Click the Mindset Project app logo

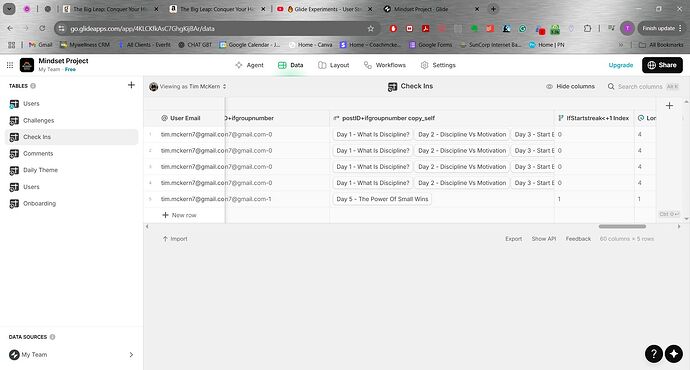27,65
